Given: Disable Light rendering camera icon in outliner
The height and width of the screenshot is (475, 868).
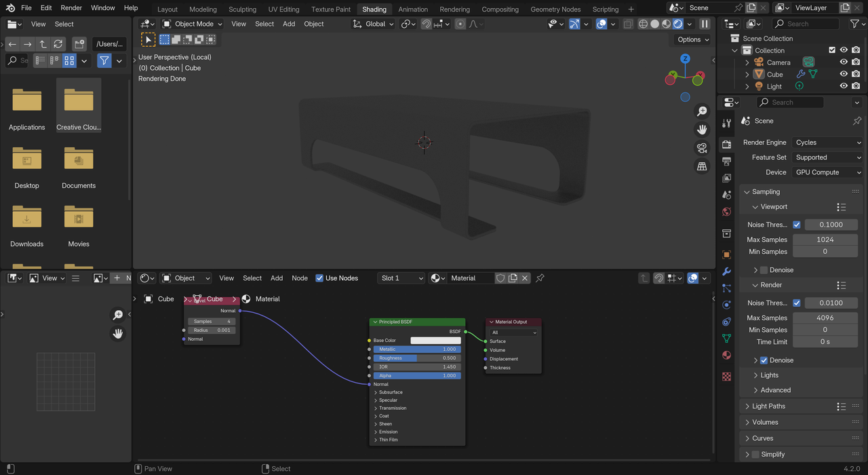Looking at the screenshot, I should [856, 86].
